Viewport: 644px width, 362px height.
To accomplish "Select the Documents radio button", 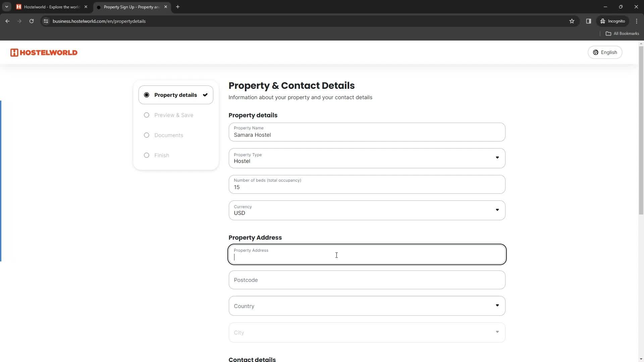I will [146, 135].
